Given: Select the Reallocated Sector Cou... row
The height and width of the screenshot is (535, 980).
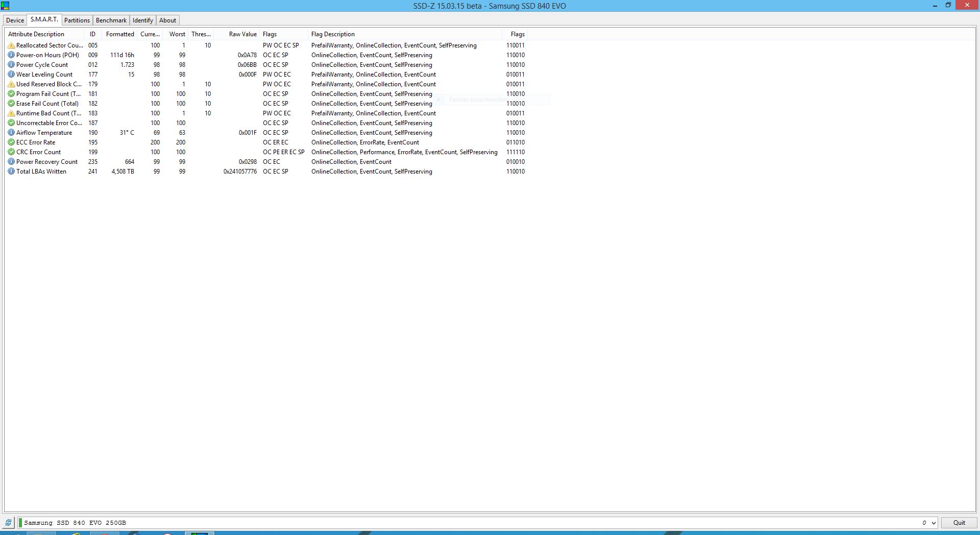Looking at the screenshot, I should tap(266, 45).
